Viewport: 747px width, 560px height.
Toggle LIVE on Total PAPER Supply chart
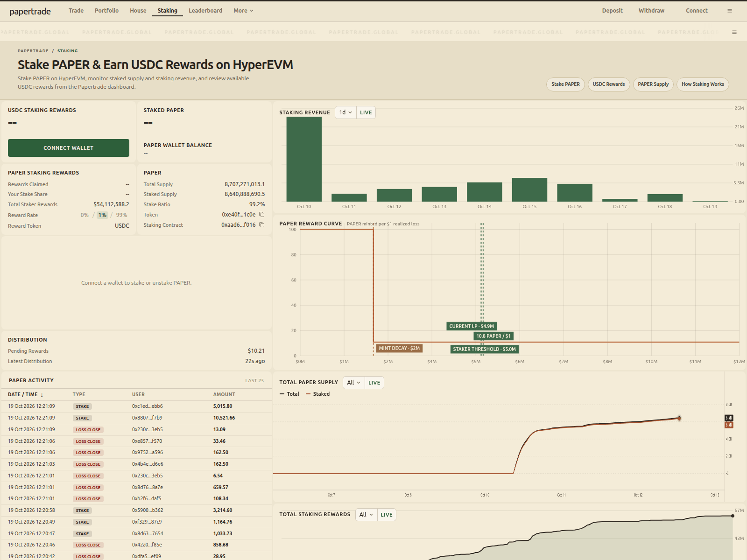click(x=374, y=383)
